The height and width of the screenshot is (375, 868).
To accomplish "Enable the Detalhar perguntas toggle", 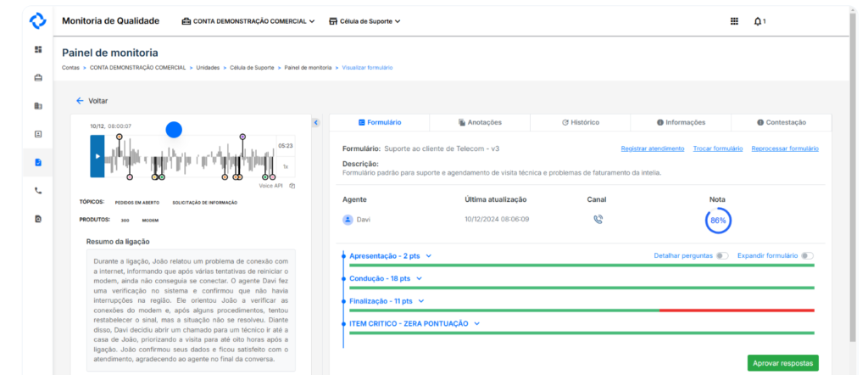I will tap(722, 255).
